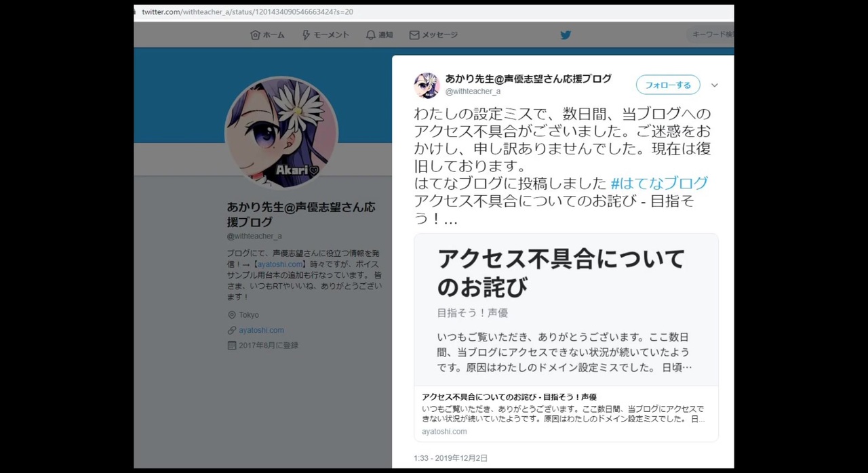This screenshot has width=868, height=473.
Task: Click the small tweet author avatar
Action: tap(427, 85)
